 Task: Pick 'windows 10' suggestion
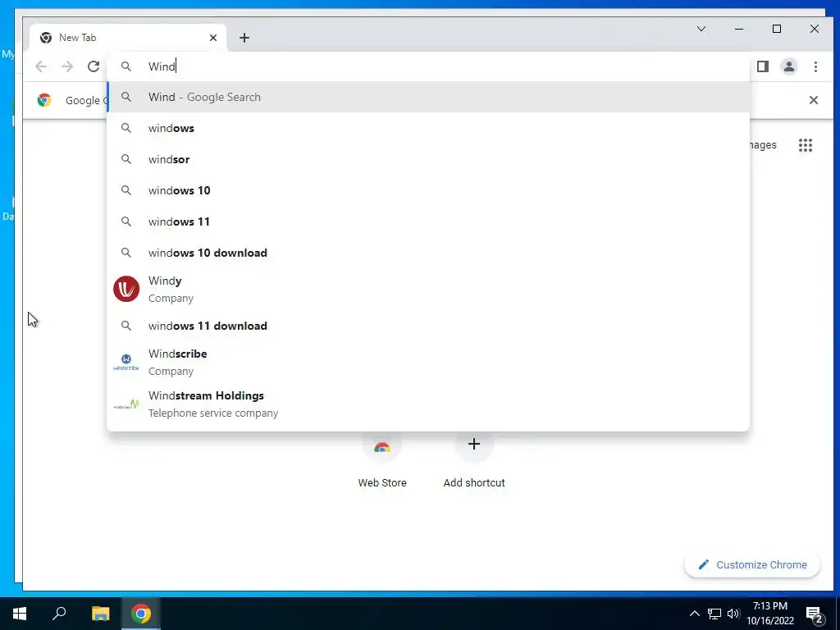(x=428, y=190)
